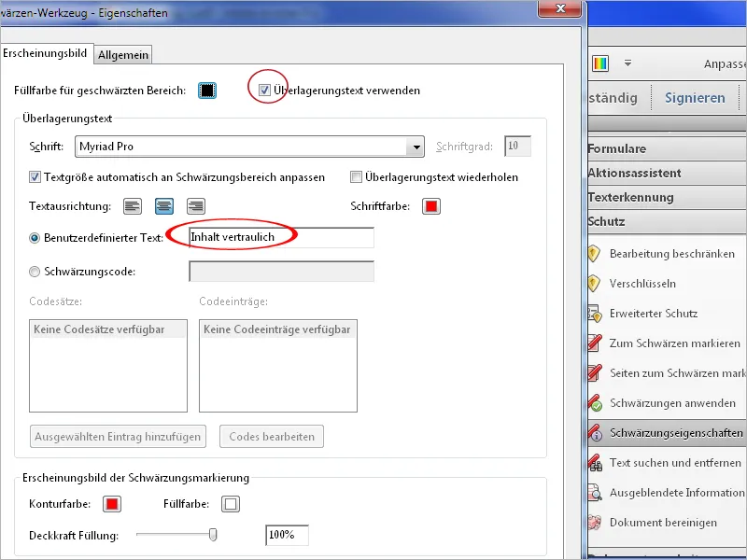Click Schwärzungen anwenden icon
The height and width of the screenshot is (560, 747).
[595, 403]
